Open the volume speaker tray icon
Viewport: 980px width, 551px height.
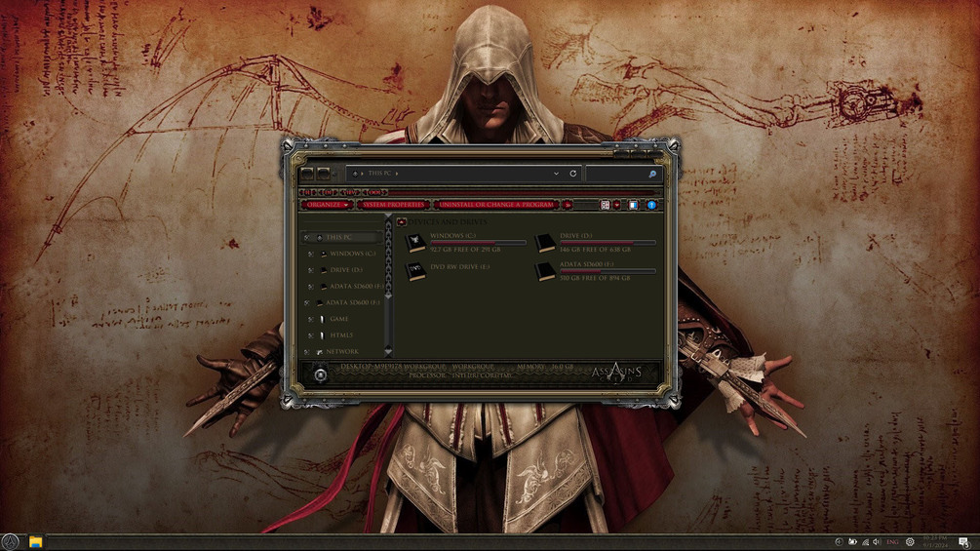(877, 541)
